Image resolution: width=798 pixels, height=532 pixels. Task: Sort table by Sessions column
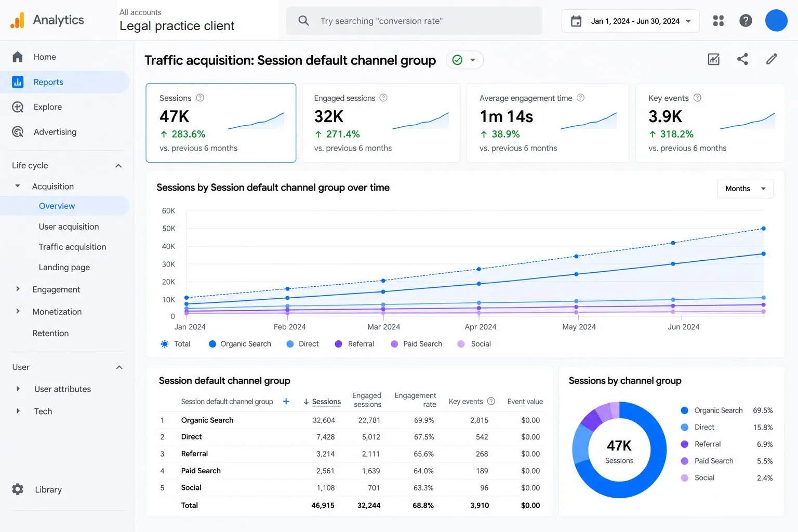click(322, 402)
